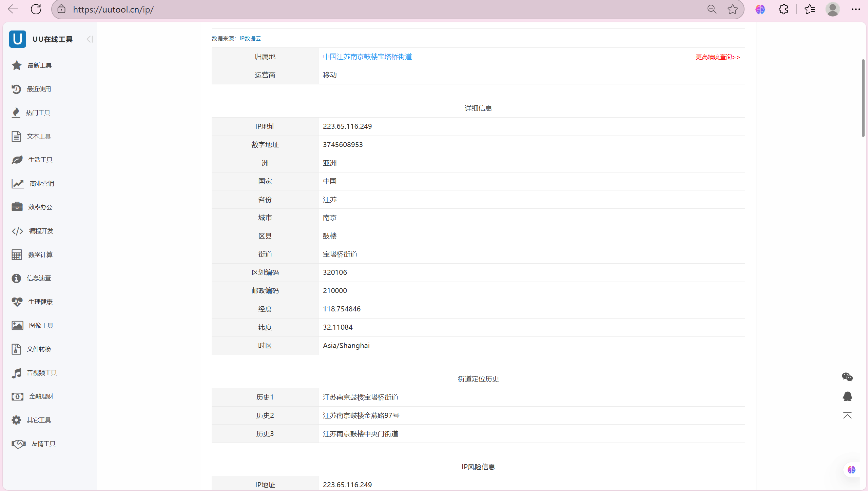868x491 pixels.
Task: Click the zoom magnifier in the address bar
Action: pos(712,9)
